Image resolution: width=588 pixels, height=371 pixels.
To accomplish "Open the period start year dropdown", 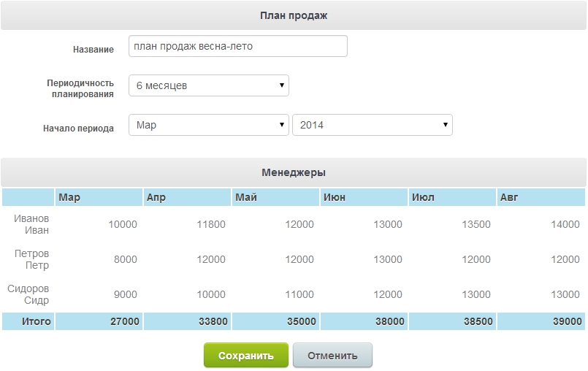I will [x=372, y=125].
